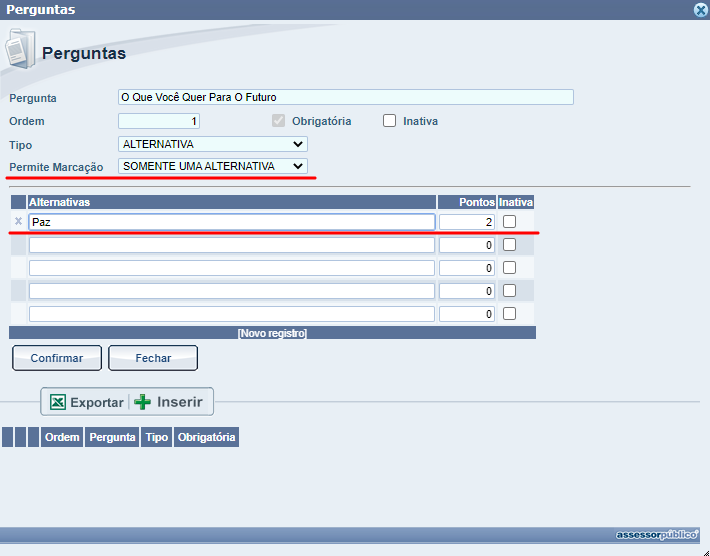Click the Pergunta column header

(x=112, y=437)
